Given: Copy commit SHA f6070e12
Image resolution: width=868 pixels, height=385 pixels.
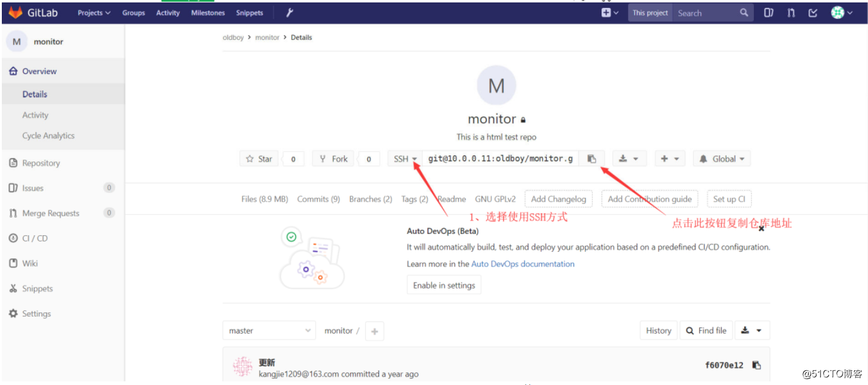Looking at the screenshot, I should 756,365.
